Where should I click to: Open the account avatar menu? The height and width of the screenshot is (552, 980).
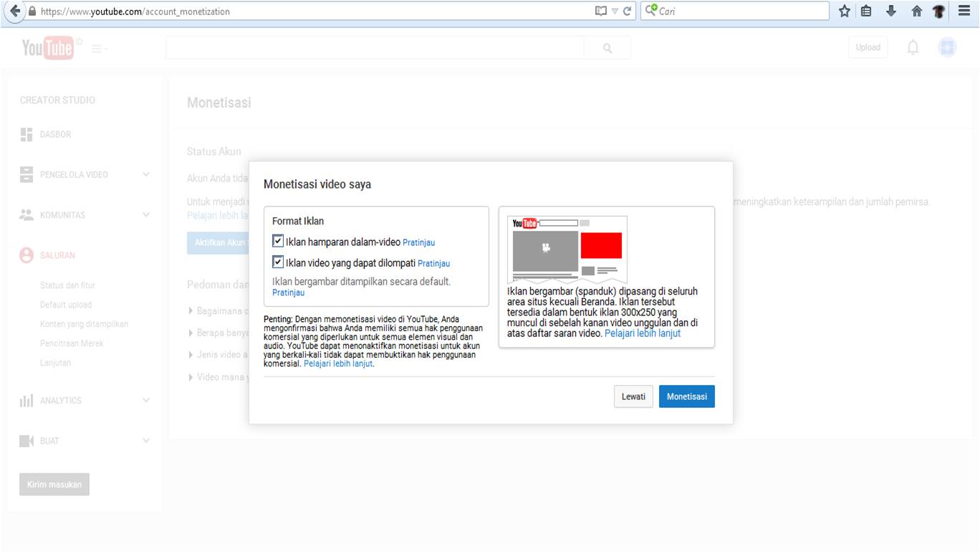coord(947,48)
